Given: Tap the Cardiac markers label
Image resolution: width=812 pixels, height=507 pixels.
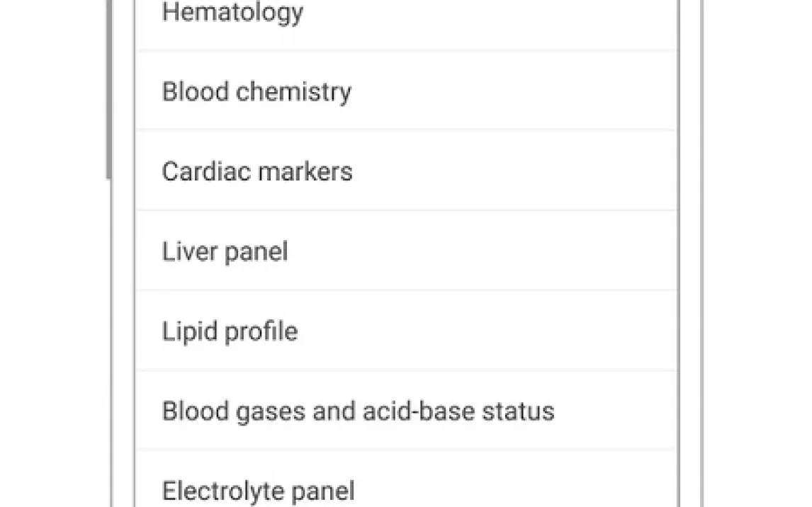Looking at the screenshot, I should tap(257, 172).
